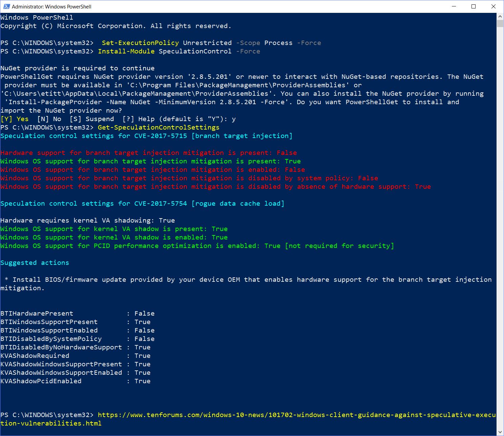Image resolution: width=504 pixels, height=436 pixels.
Task: Click the BTIDisabledByNoHardwareSupport row
Action: (75, 347)
